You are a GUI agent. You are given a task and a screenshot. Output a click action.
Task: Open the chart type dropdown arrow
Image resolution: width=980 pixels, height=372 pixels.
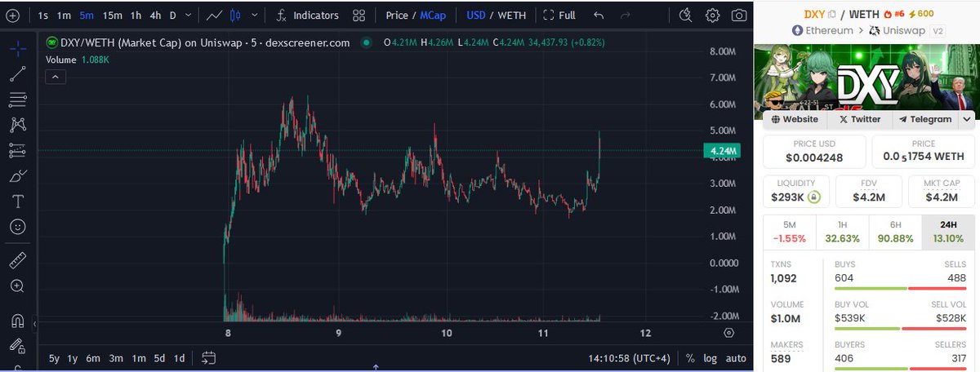coord(256,15)
